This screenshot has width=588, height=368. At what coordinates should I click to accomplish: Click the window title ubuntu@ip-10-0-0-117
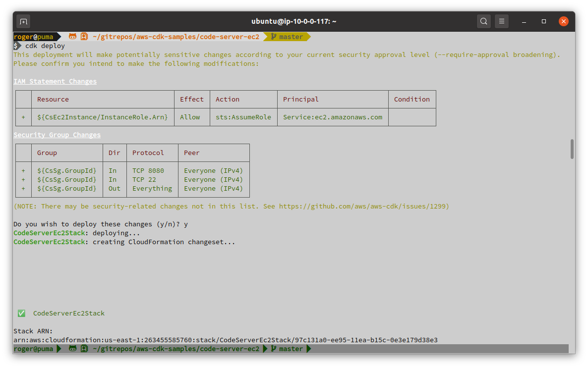point(294,21)
